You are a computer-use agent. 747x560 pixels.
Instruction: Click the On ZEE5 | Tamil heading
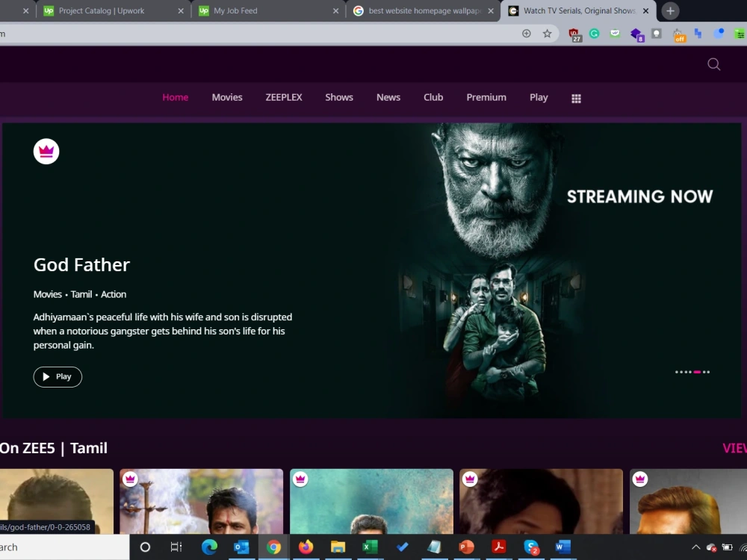(54, 448)
